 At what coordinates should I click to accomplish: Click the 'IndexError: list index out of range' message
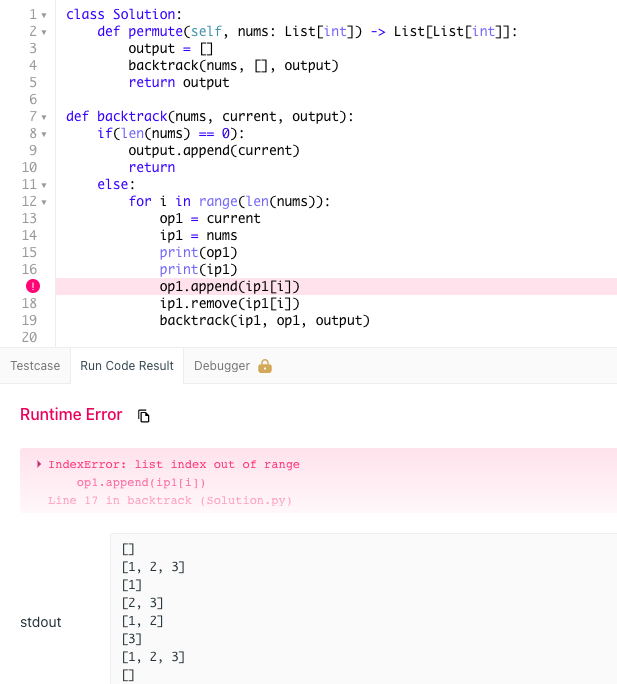[x=174, y=465]
